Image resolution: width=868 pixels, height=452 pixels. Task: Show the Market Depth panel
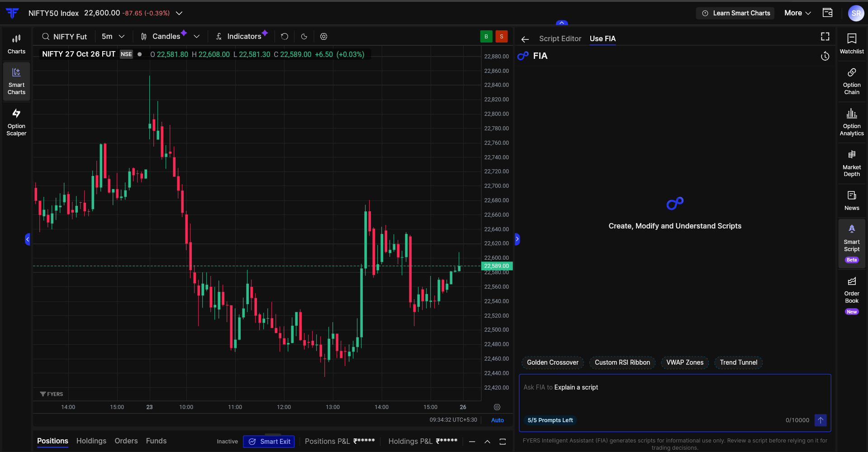point(852,163)
